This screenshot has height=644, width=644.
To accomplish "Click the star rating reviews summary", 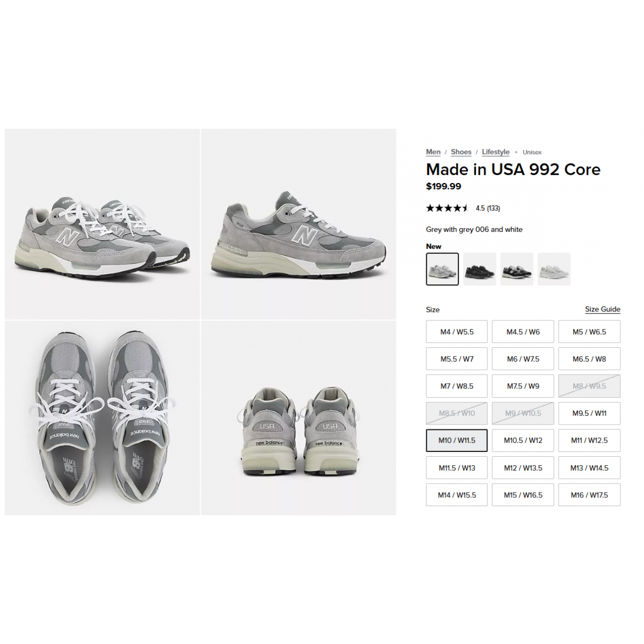I will 463,208.
